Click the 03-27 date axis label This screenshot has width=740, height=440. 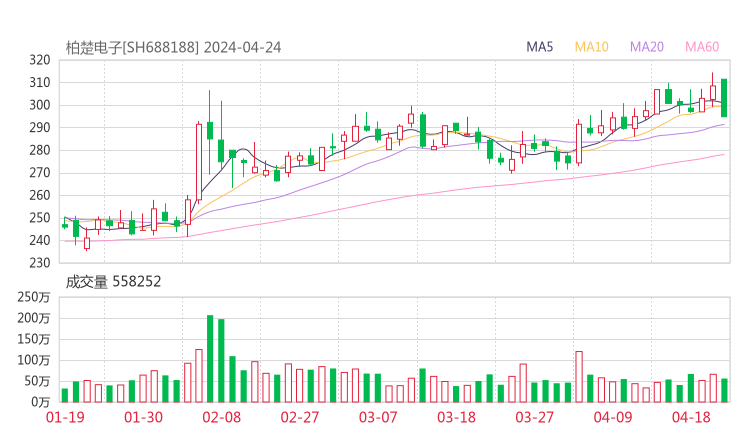pyautogui.click(x=534, y=417)
